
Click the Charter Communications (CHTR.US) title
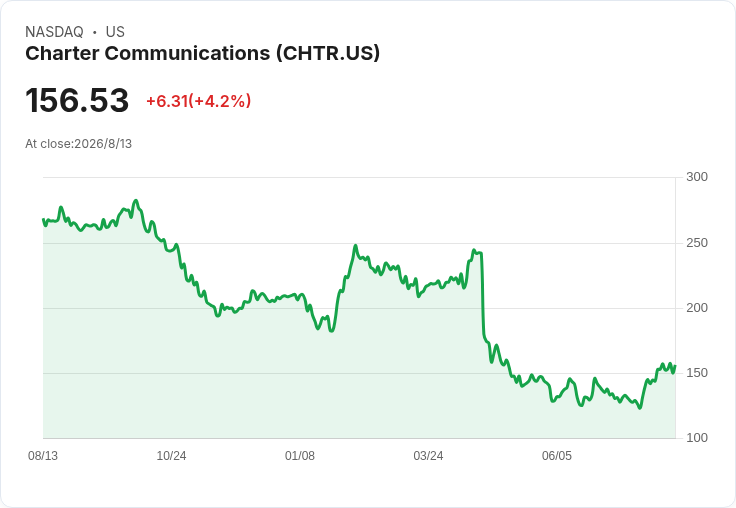tap(202, 54)
